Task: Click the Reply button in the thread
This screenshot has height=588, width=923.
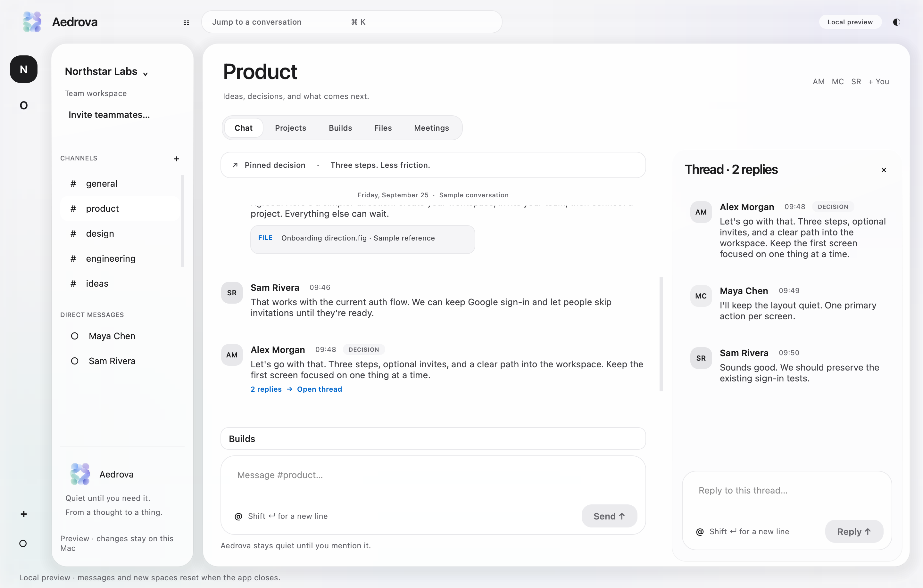Action: [x=854, y=531]
